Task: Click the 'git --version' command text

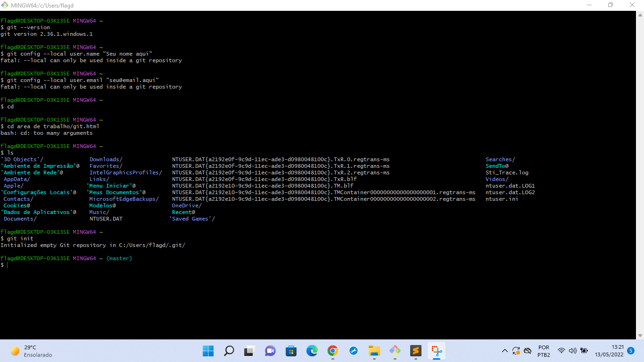Action: [x=28, y=27]
